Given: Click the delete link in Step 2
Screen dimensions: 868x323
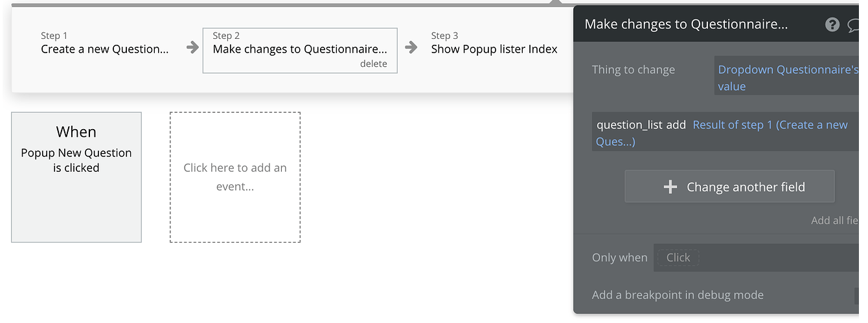Looking at the screenshot, I should [373, 64].
